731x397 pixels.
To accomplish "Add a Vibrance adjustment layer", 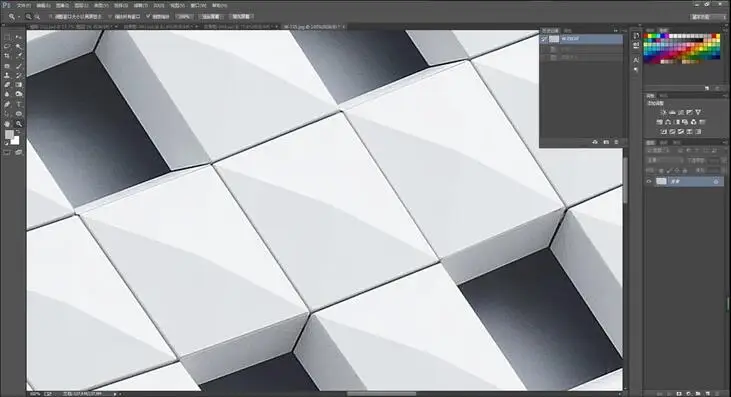I will 698,112.
